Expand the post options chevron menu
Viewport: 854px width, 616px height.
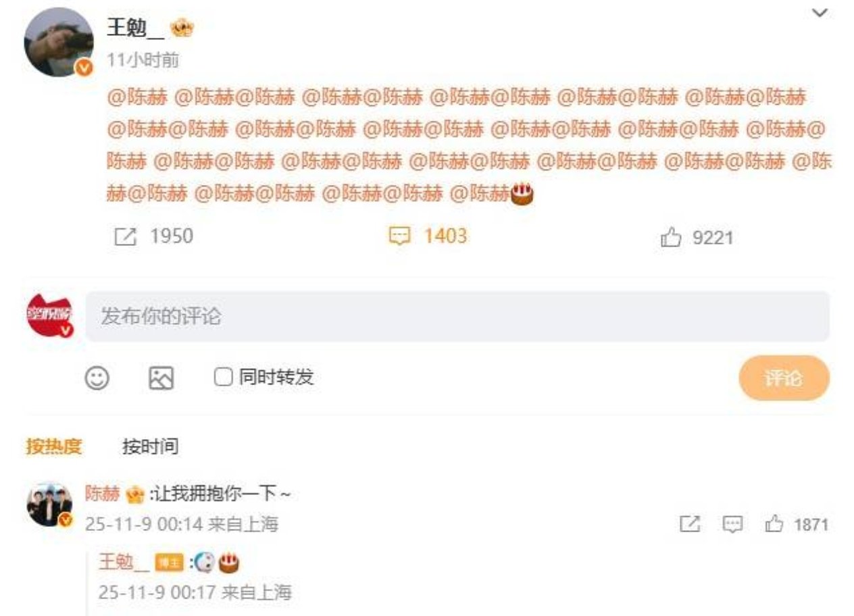tap(819, 13)
